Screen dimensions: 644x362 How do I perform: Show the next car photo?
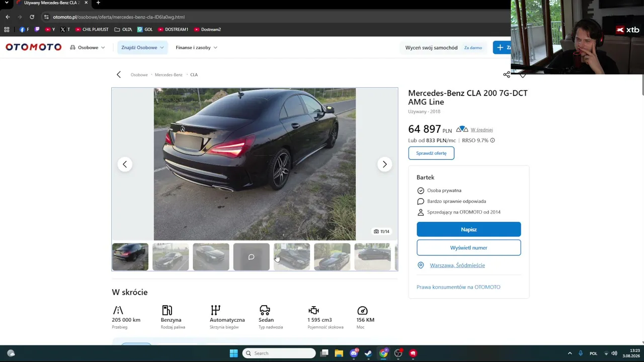tap(385, 164)
